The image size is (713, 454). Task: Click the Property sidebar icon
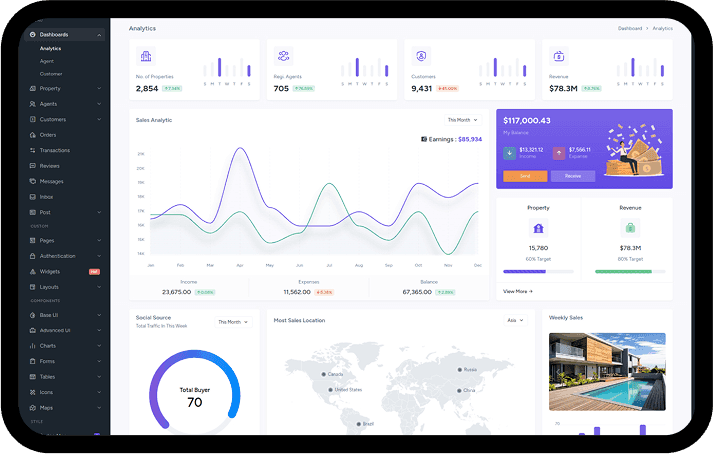(33, 88)
